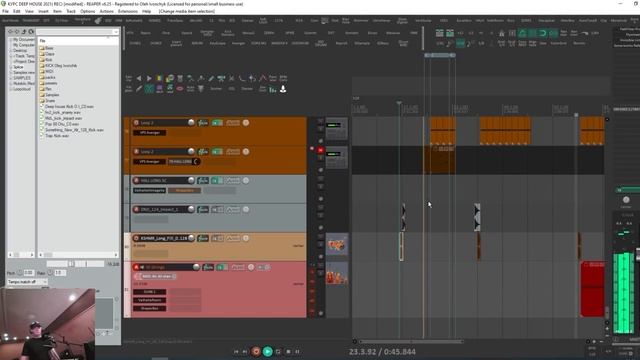This screenshot has width=640, height=360.
Task: Arm recording on DNC_124_Impact_1 track
Action: point(136,209)
